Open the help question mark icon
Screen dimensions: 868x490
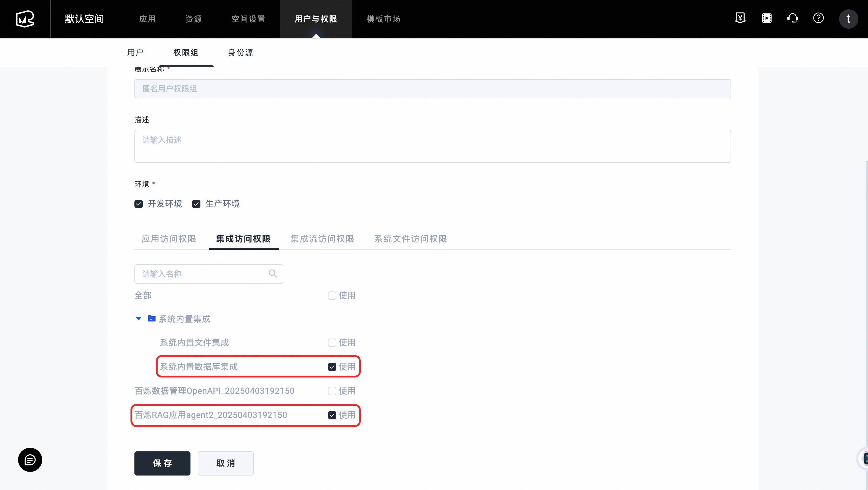[819, 18]
